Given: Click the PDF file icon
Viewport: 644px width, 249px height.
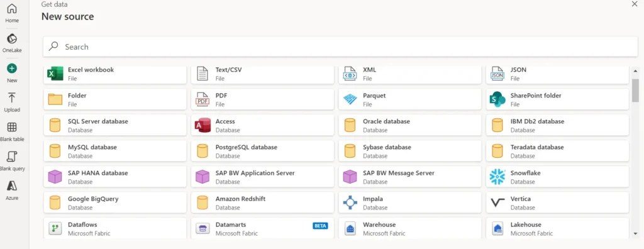Looking at the screenshot, I should click(x=203, y=99).
